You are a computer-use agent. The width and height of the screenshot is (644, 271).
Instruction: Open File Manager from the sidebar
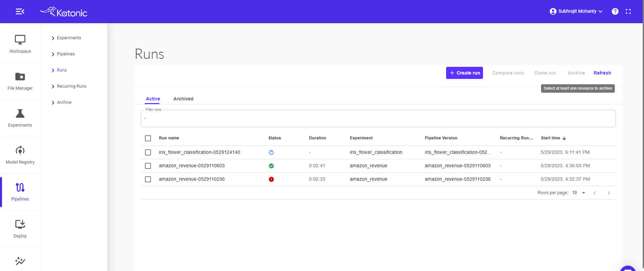pyautogui.click(x=20, y=81)
